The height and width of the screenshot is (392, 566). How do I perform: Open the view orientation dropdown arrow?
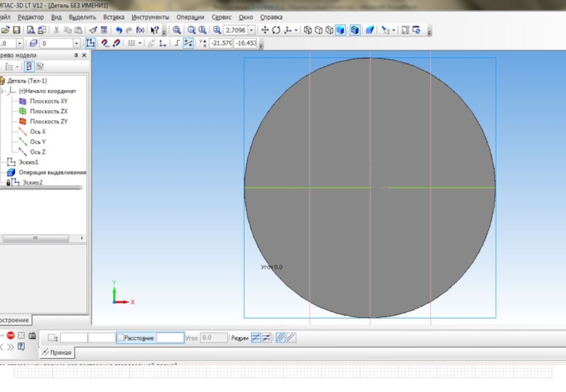pos(296,30)
